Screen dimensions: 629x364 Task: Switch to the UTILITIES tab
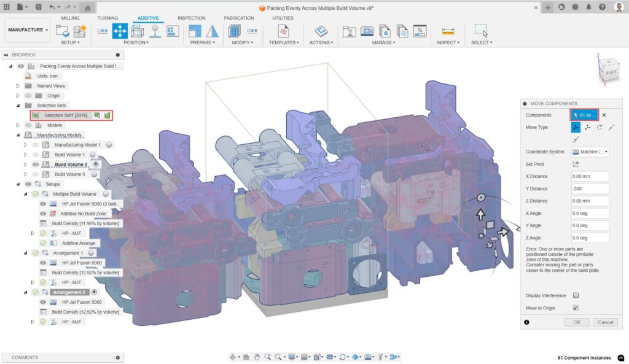[283, 18]
